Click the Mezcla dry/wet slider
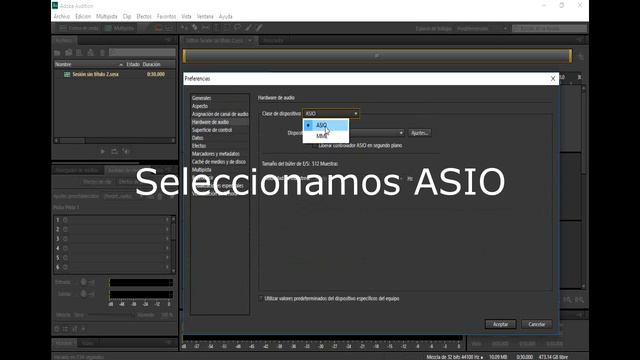The width and height of the screenshot is (640, 360). pyautogui.click(x=111, y=315)
